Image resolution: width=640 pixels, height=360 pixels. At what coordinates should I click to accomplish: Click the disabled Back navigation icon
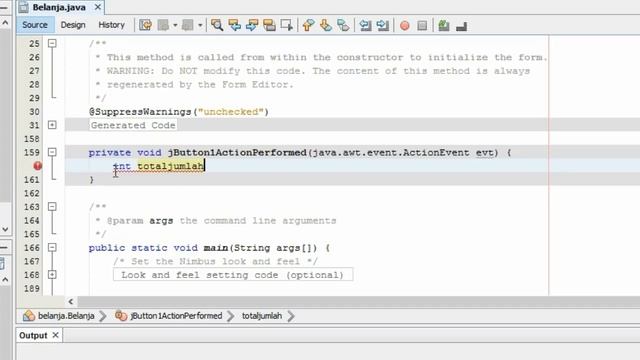click(163, 25)
